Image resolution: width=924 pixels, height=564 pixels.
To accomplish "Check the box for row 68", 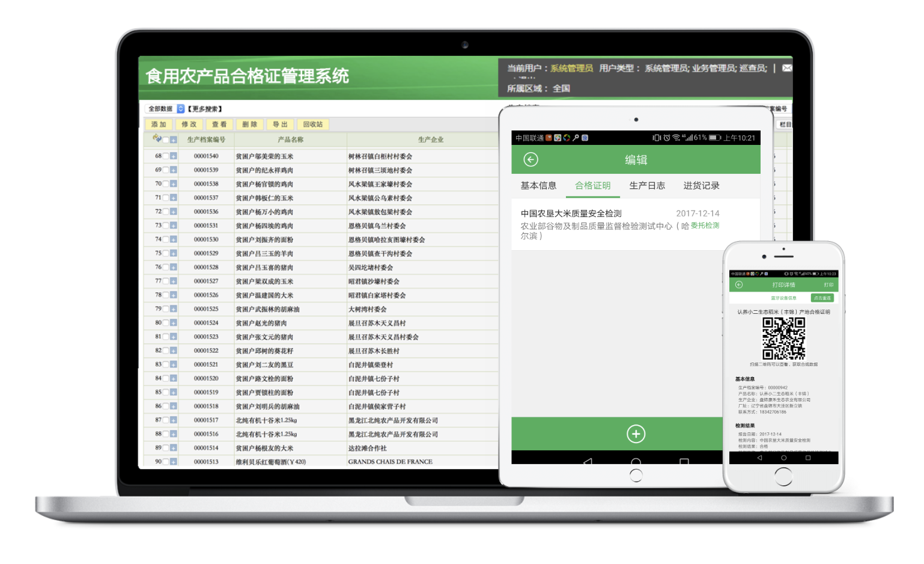I will pos(166,156).
